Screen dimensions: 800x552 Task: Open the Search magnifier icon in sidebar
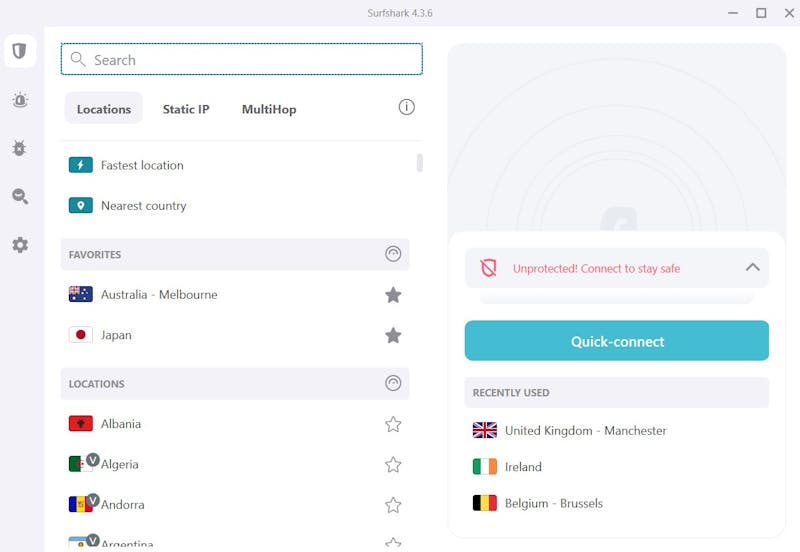point(20,196)
